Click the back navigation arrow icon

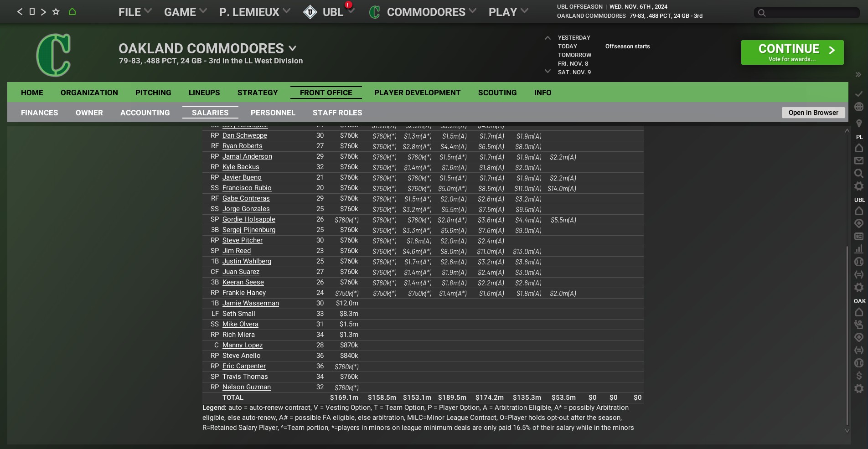tap(20, 12)
